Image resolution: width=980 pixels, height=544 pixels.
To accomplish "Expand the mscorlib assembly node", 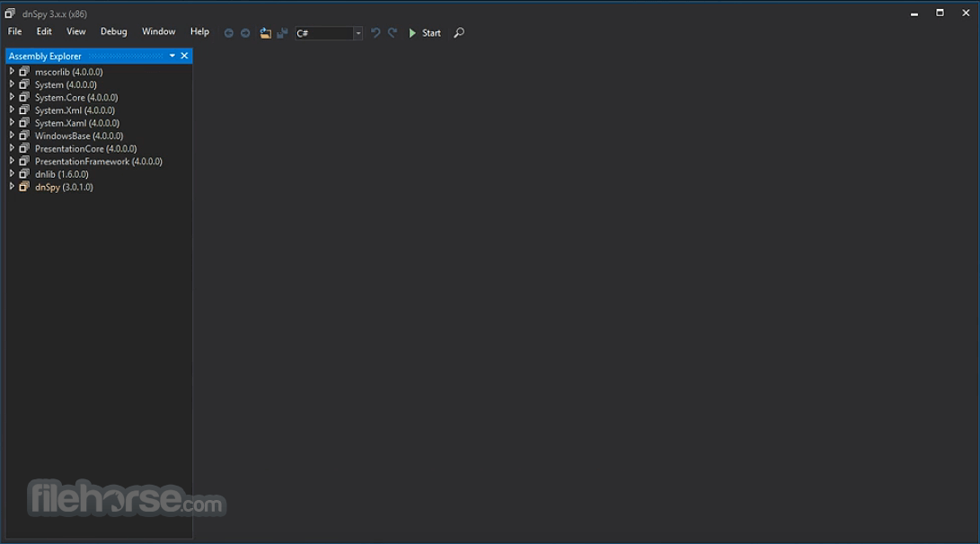I will (x=12, y=71).
